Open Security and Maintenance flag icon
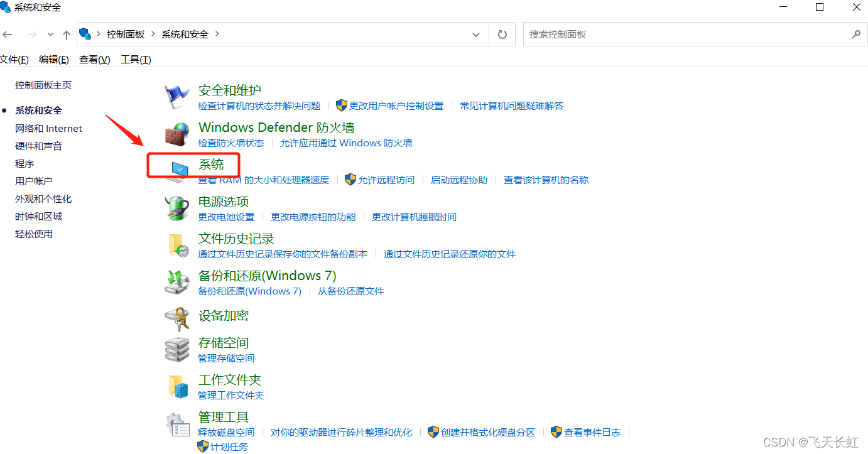The width and height of the screenshot is (868, 454). point(176,97)
